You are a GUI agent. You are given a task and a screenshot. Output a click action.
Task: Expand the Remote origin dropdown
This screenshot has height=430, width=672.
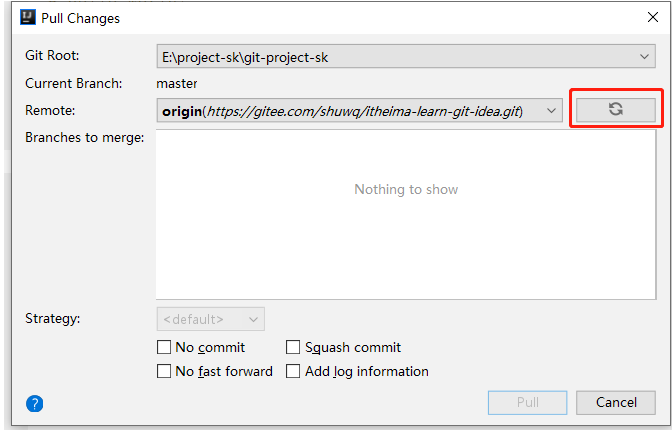[x=360, y=111]
